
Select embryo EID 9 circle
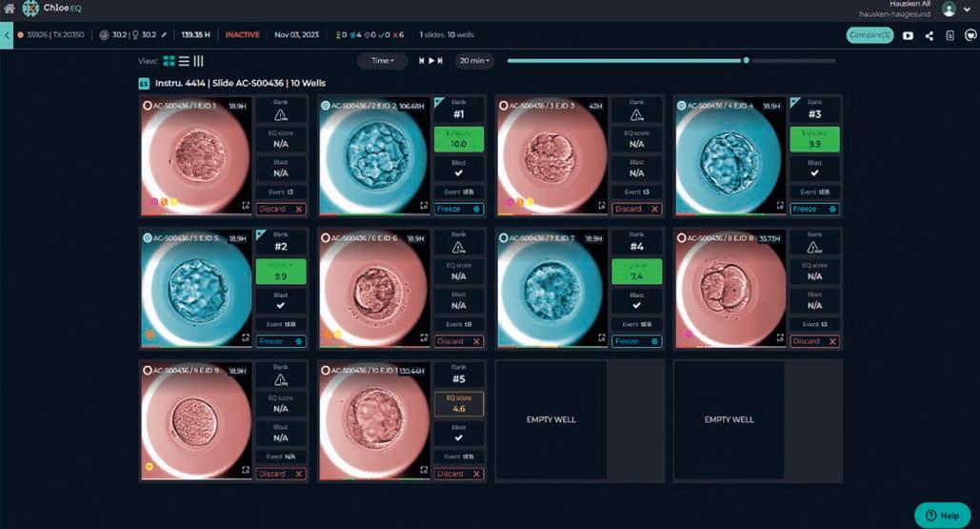coord(148,371)
